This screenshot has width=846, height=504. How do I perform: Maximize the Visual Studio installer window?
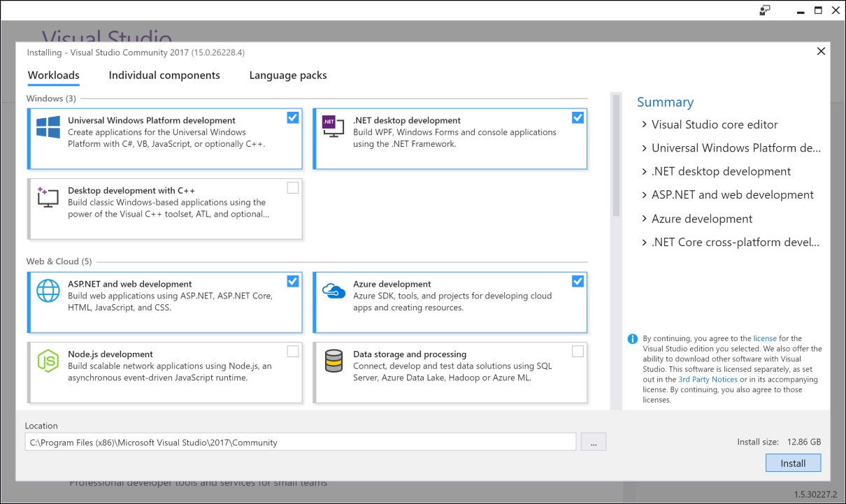[x=818, y=10]
